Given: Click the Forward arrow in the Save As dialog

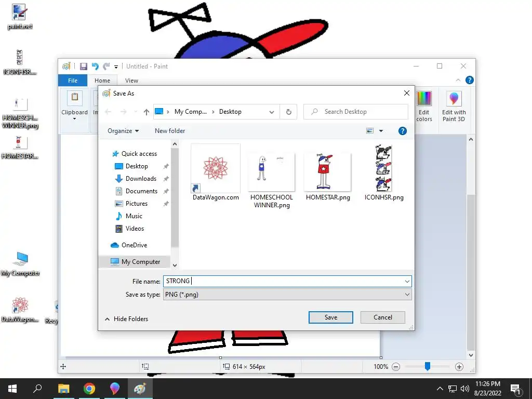Looking at the screenshot, I should tap(123, 112).
